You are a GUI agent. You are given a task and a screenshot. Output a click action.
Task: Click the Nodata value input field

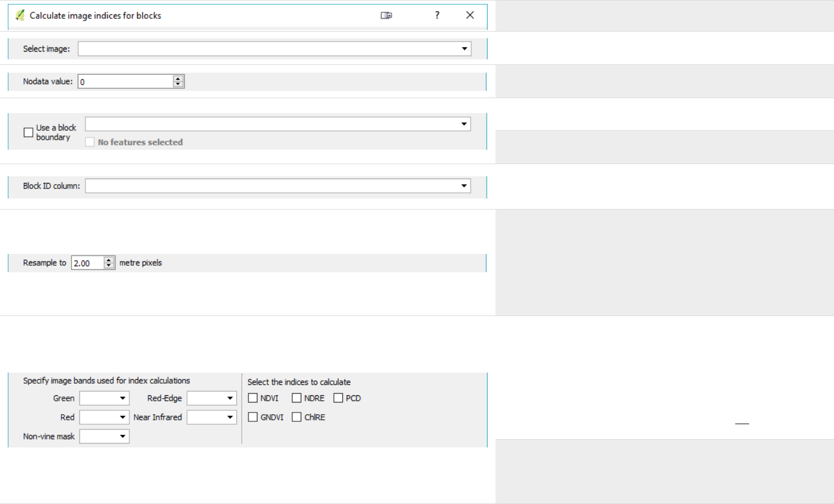pyautogui.click(x=125, y=82)
